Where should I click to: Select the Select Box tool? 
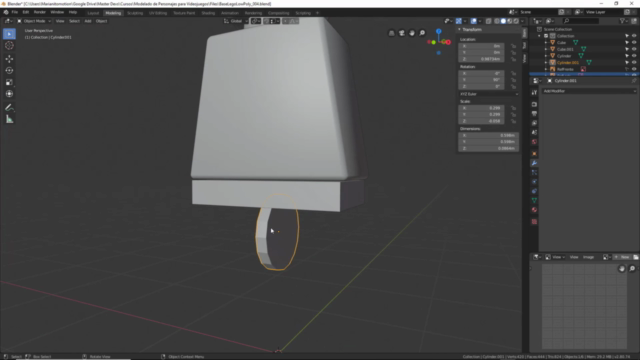coord(9,34)
